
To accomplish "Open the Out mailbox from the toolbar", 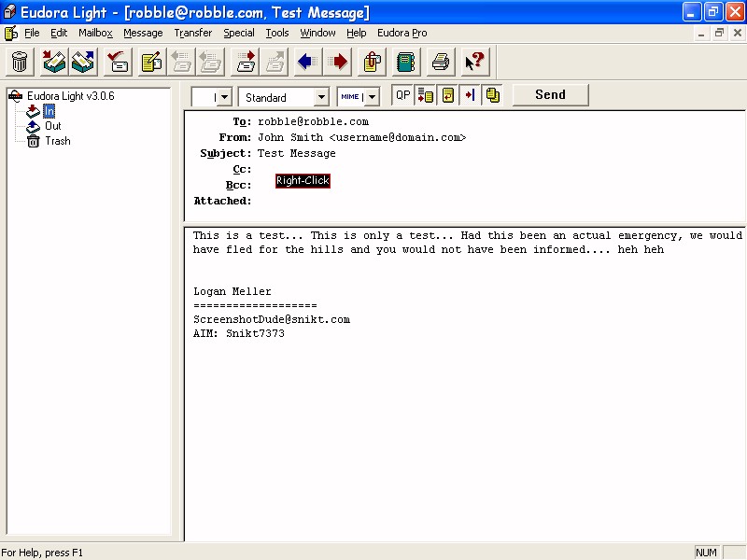I will 83,62.
